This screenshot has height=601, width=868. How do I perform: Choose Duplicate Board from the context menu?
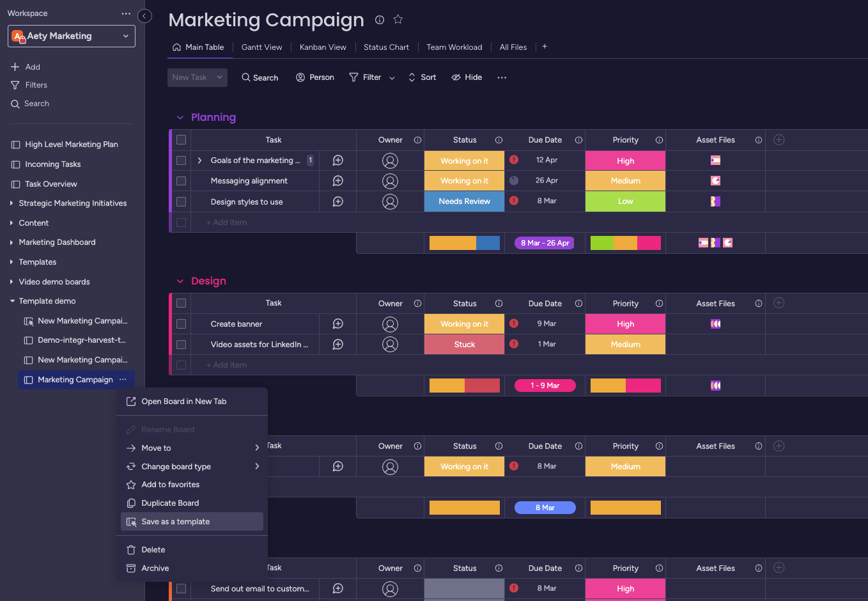pos(170,503)
